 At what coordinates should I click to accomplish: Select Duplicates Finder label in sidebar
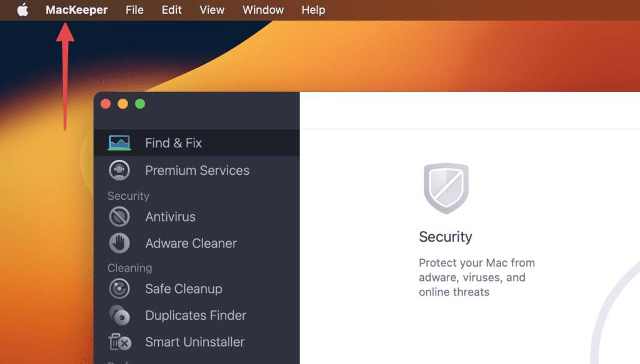(x=196, y=315)
